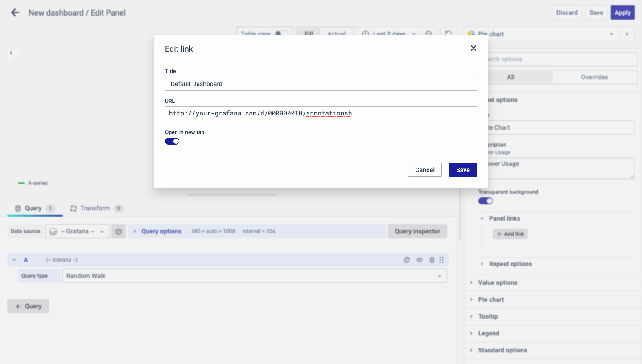Click the refresh dashboard icon
The height and width of the screenshot is (364, 642).
(x=449, y=34)
